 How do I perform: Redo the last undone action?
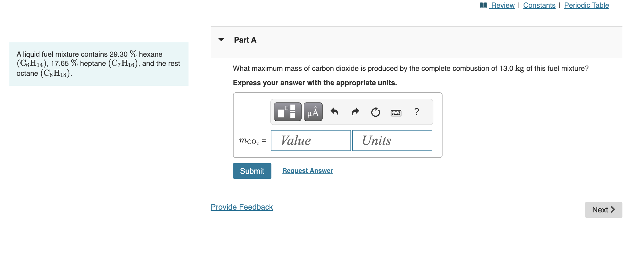coord(355,112)
